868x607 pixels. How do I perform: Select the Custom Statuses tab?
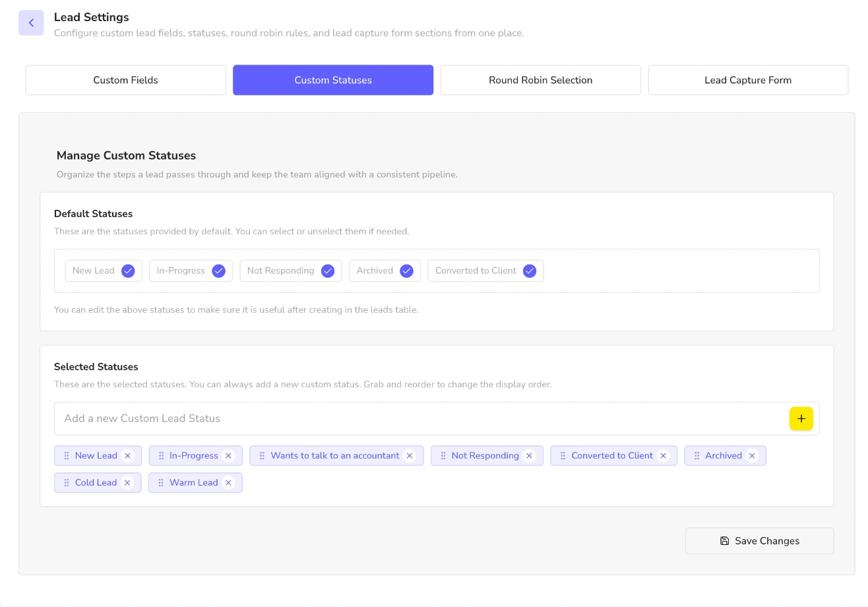click(x=333, y=80)
